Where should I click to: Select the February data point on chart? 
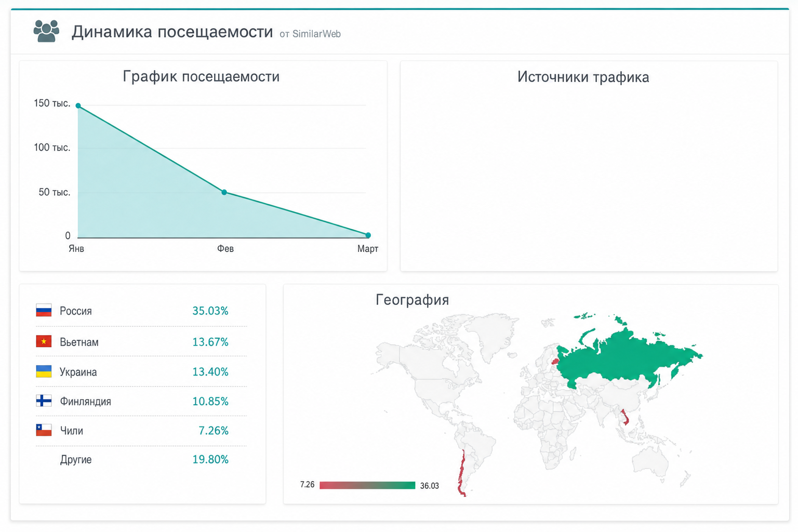pos(224,192)
